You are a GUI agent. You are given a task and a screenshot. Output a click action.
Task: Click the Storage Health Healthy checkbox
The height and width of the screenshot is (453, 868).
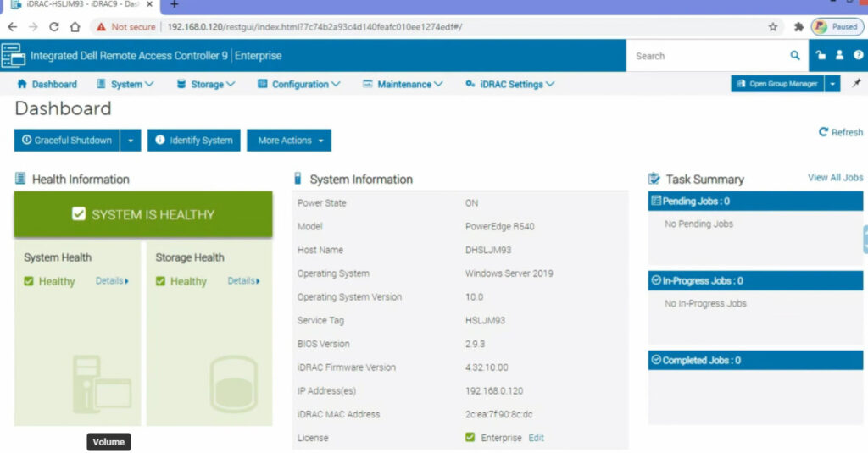[160, 281]
